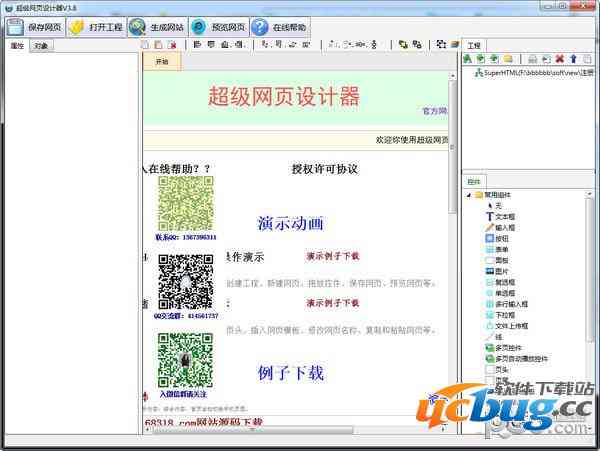Click 演示例子下载 link beside 作演示 heading

point(333,256)
